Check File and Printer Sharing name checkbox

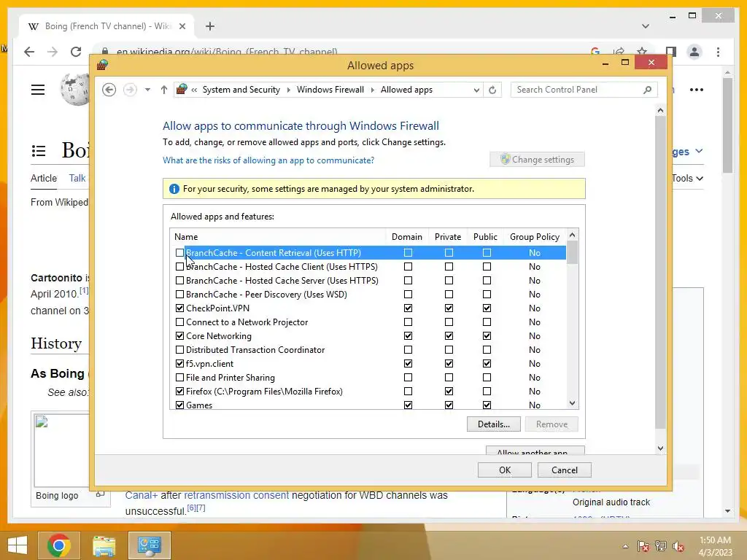pyautogui.click(x=179, y=378)
